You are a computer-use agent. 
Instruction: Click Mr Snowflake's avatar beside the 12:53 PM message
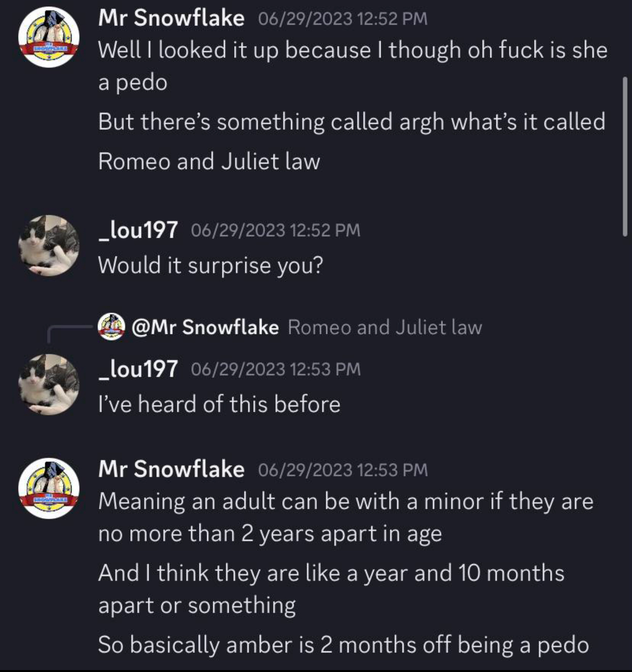[49, 489]
